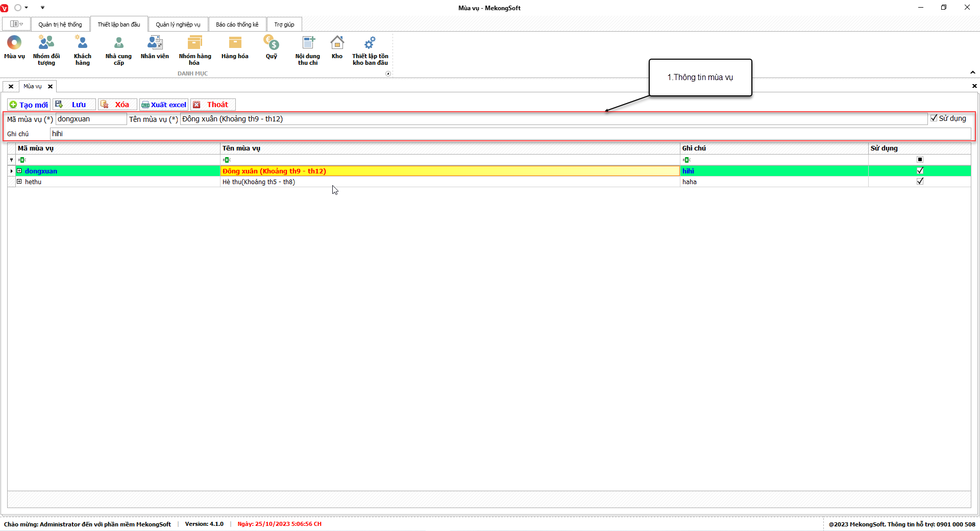Click Tên mùa vụ filter cell

[450, 160]
